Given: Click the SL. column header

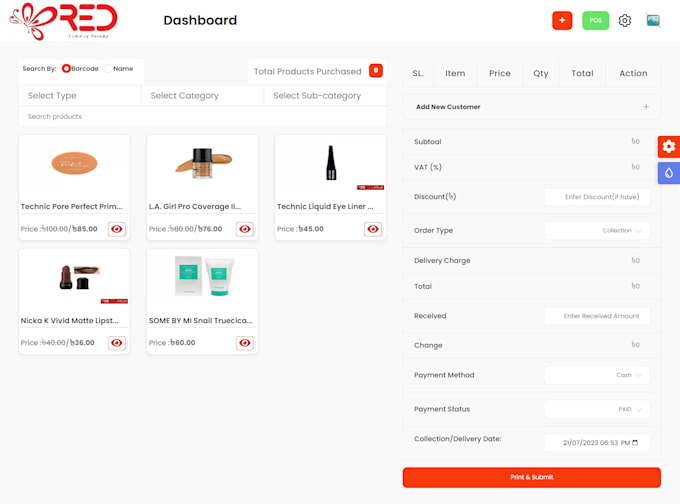Looking at the screenshot, I should pos(418,73).
